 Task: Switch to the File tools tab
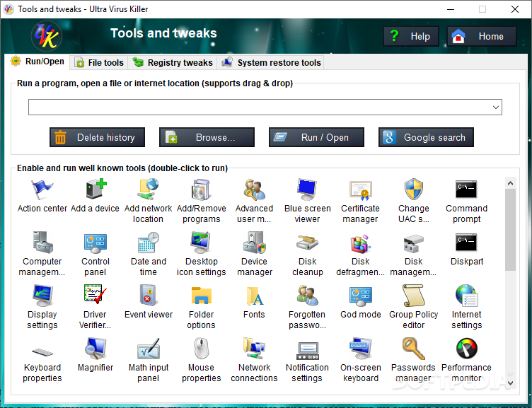tap(100, 62)
